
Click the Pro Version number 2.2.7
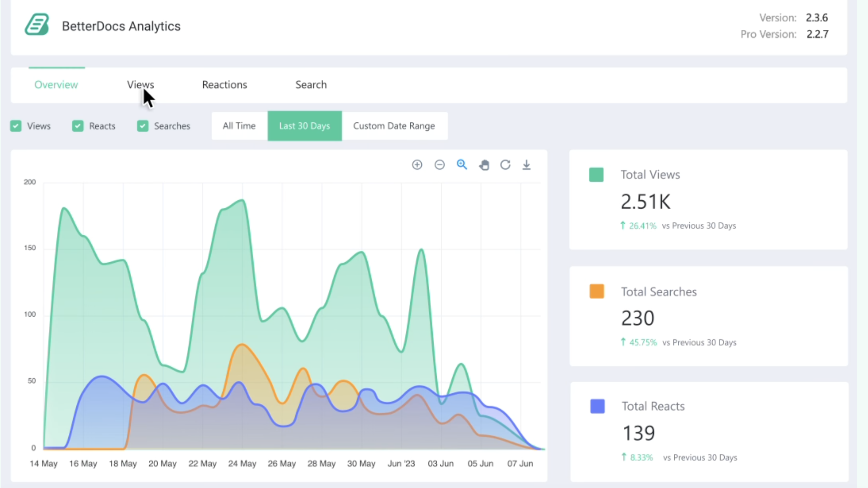[x=818, y=34]
